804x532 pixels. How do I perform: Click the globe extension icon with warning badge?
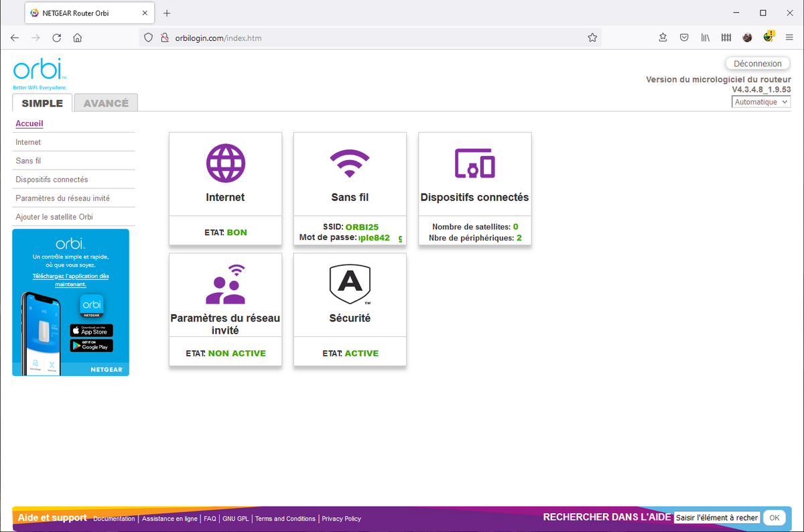(768, 37)
